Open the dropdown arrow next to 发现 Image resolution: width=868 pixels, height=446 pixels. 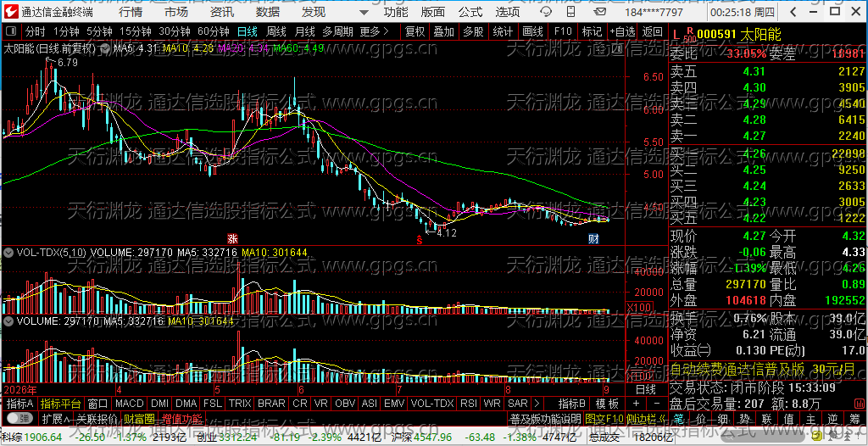pyautogui.click(x=363, y=12)
